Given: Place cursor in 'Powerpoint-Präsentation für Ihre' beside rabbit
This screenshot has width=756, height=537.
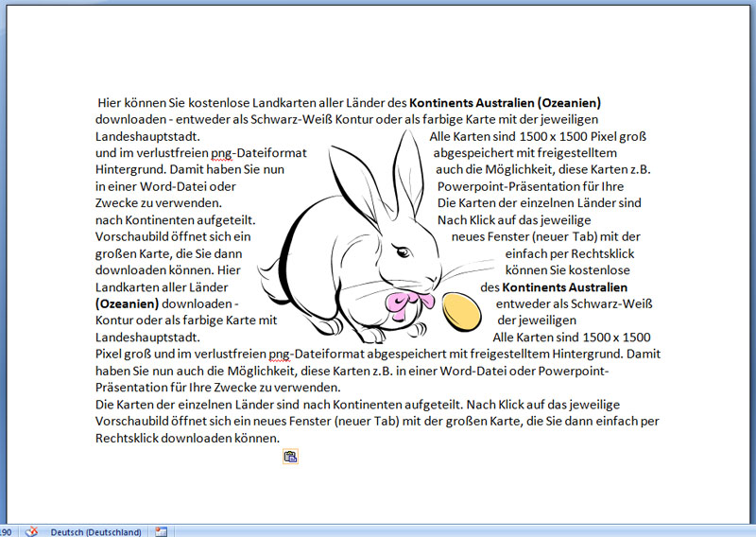Looking at the screenshot, I should point(528,186).
